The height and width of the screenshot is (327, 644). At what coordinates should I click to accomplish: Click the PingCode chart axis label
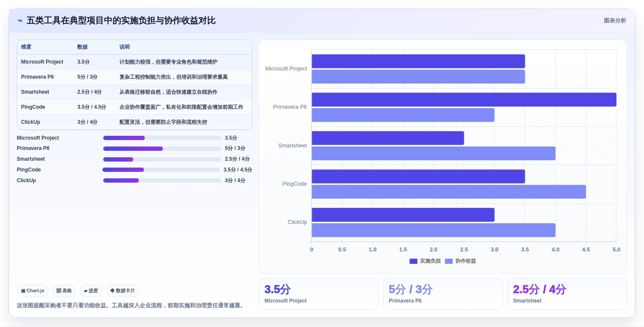[294, 184]
